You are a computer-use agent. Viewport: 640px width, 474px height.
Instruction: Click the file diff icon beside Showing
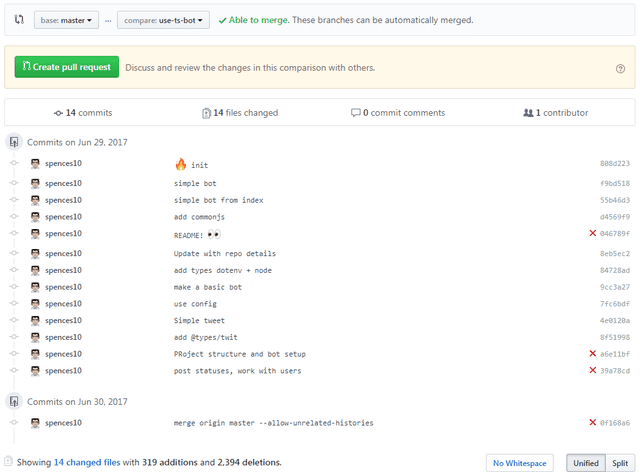click(x=9, y=461)
